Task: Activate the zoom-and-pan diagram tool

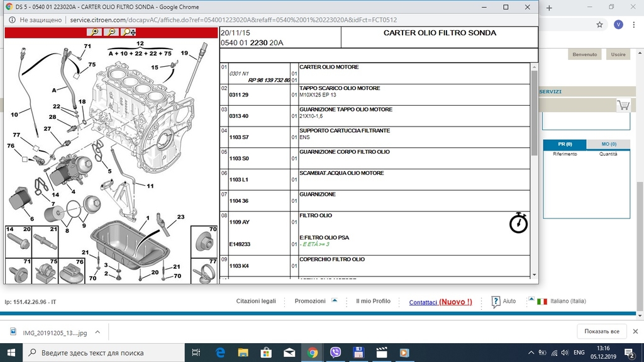Action: pyautogui.click(x=128, y=32)
